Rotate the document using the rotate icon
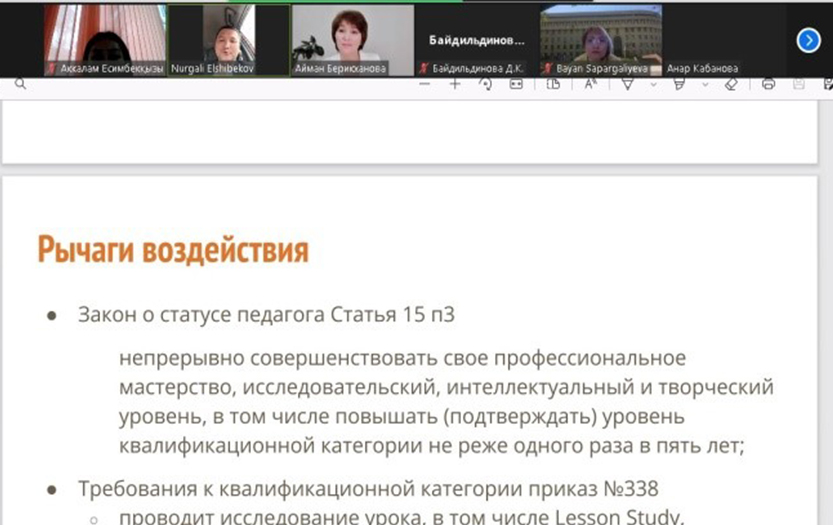 point(485,85)
